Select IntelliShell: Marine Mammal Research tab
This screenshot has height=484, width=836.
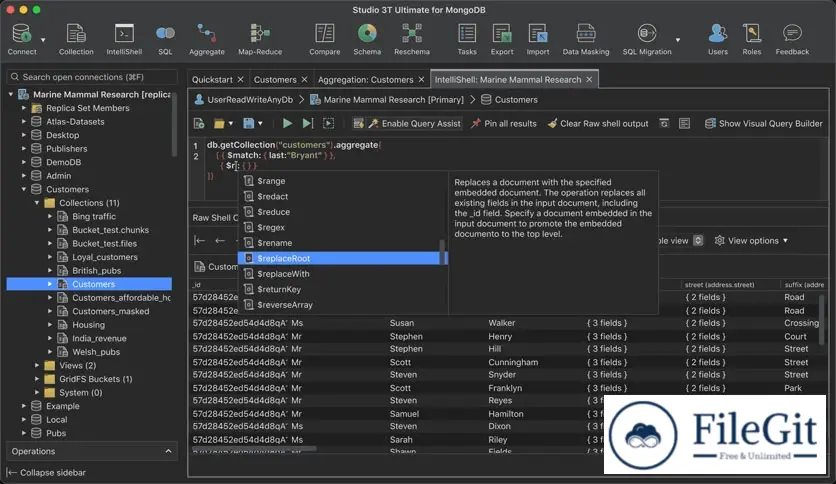[x=508, y=79]
